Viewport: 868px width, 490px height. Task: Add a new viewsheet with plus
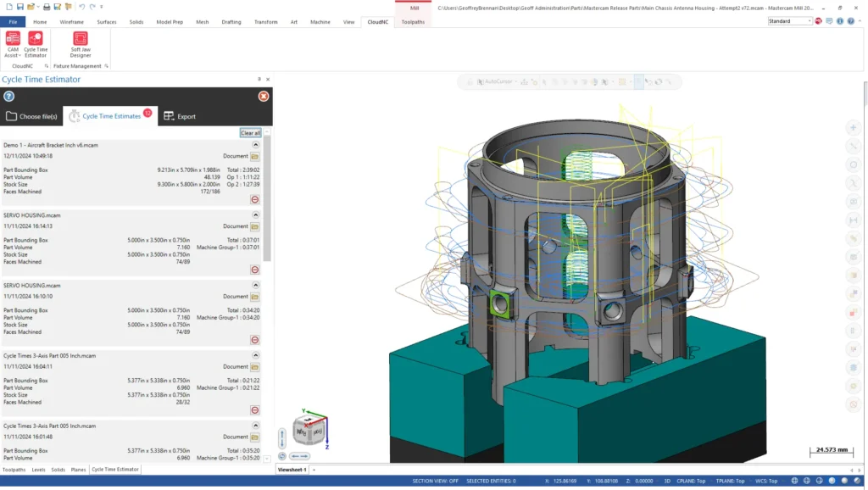pos(314,470)
